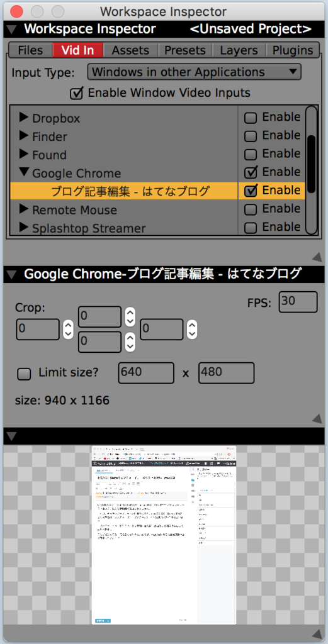The width and height of the screenshot is (328, 644).
Task: Click the <Unsaved Project> title text
Action: (x=251, y=29)
